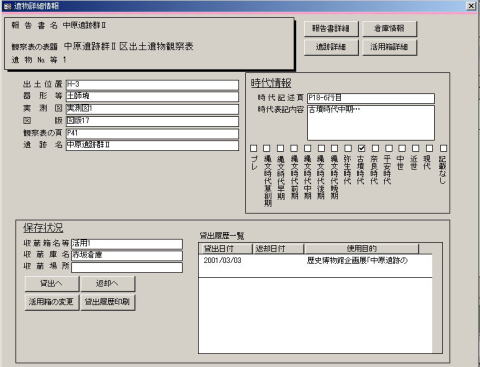
Task: Click the 器形等 field with 土師塊
Action: coord(152,97)
